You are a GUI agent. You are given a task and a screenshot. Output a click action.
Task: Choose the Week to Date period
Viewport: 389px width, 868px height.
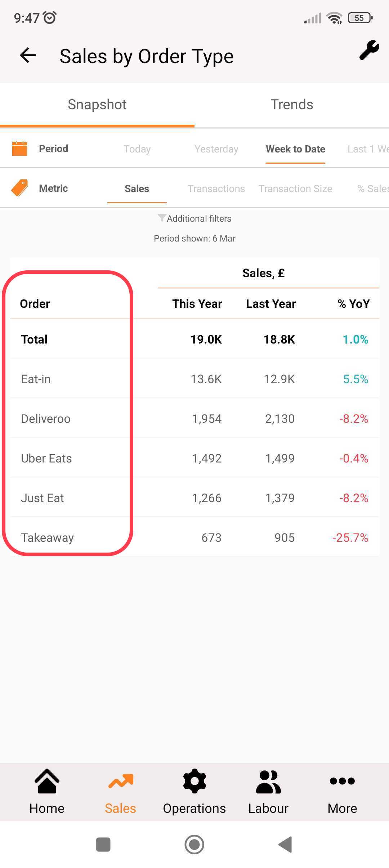295,149
